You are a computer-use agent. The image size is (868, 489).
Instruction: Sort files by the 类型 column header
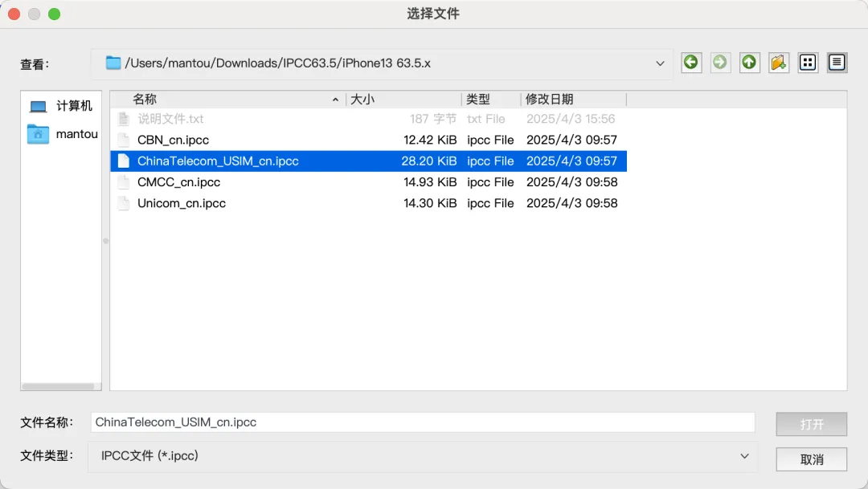[490, 100]
